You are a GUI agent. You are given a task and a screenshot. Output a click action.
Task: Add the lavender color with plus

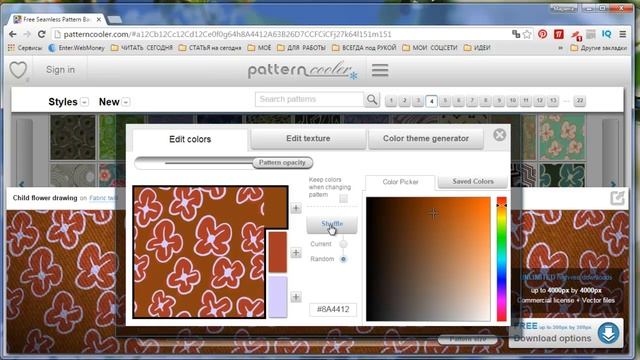pos(296,297)
